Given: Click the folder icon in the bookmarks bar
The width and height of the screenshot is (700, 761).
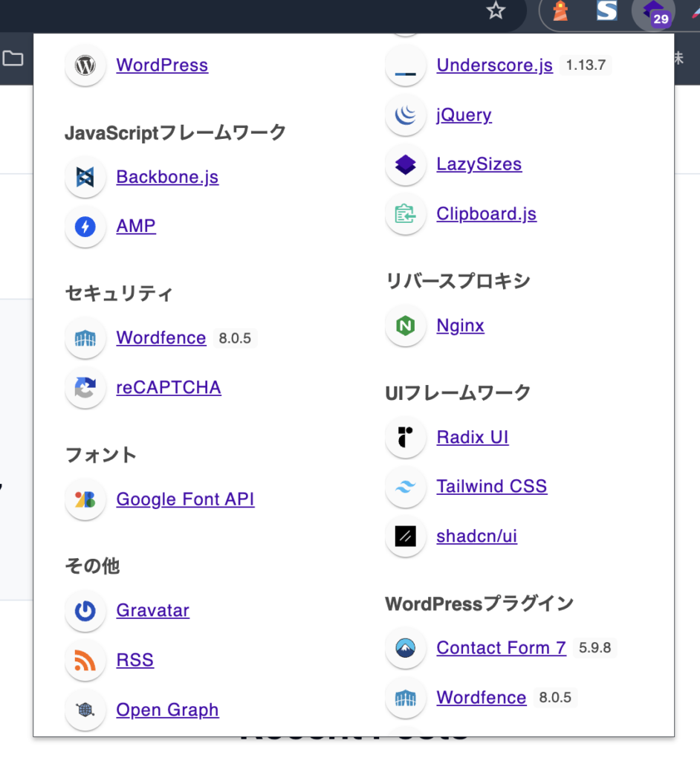Looking at the screenshot, I should coord(13,59).
